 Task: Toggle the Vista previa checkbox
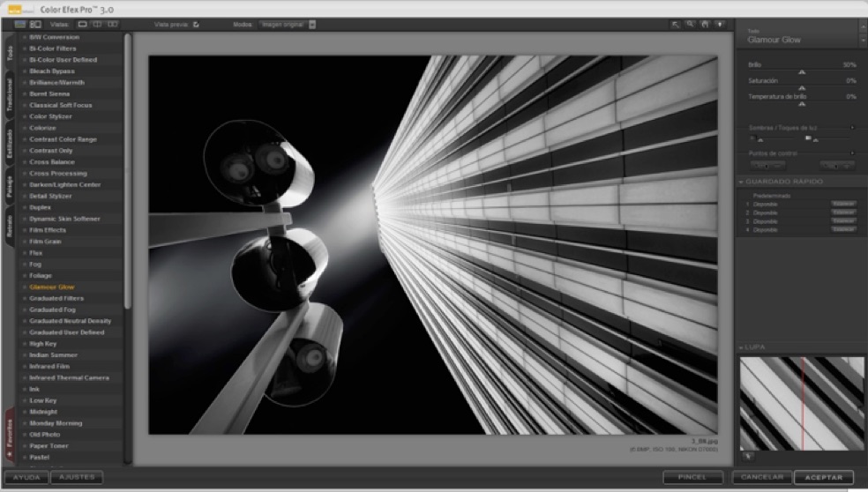[x=196, y=25]
